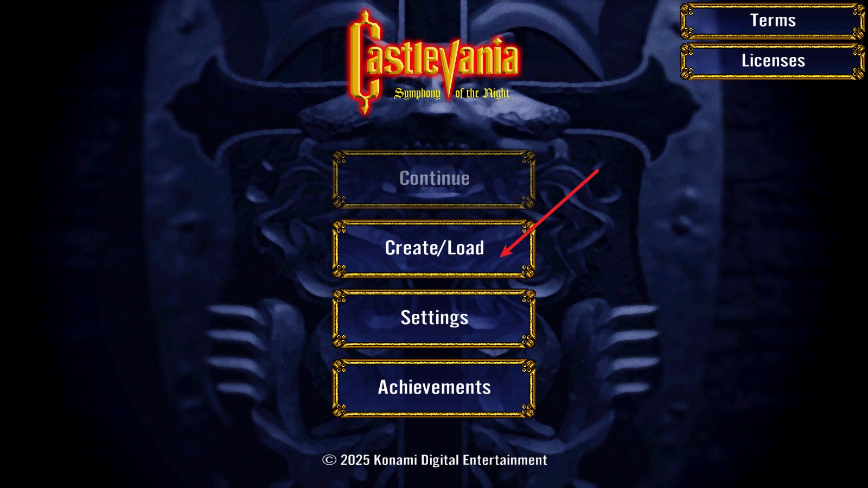The image size is (868, 488).
Task: Open the Create/Load save menu
Action: tap(434, 249)
